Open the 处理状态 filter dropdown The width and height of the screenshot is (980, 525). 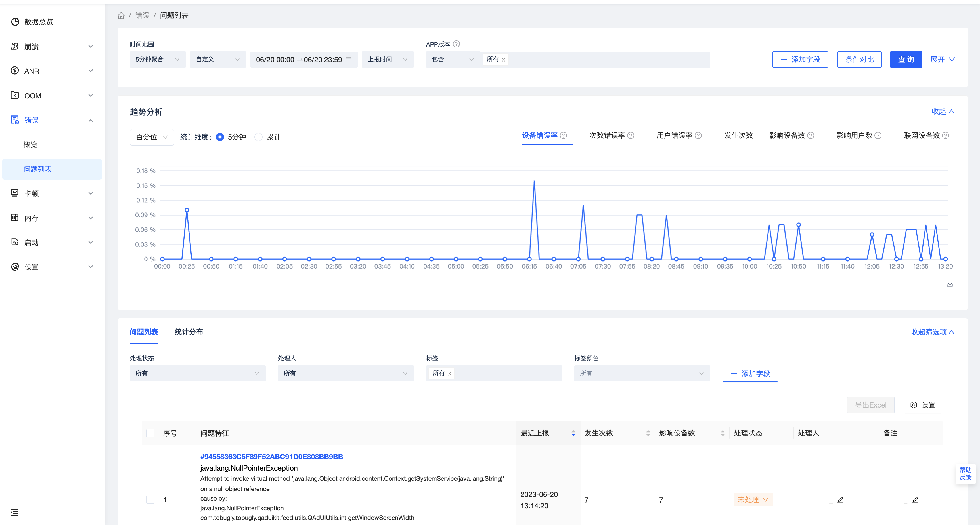pyautogui.click(x=197, y=373)
